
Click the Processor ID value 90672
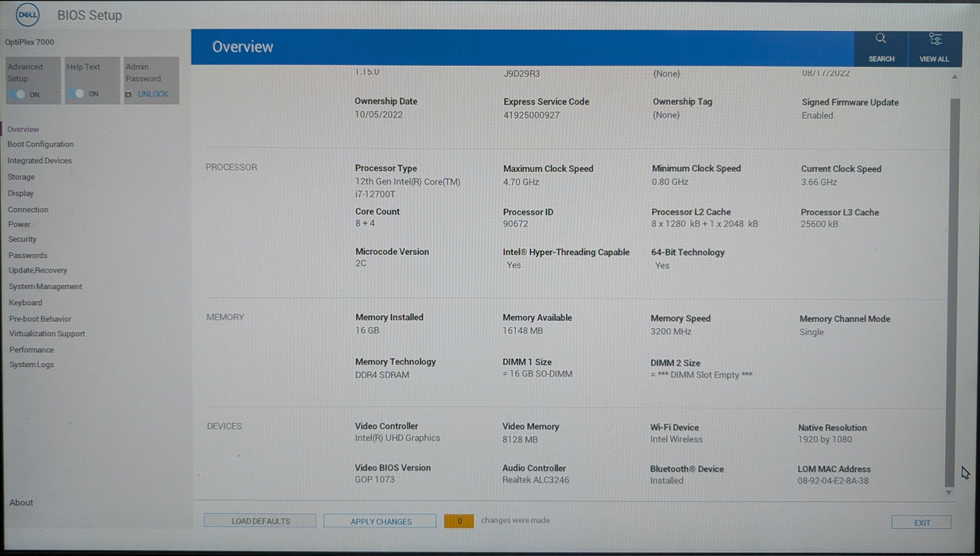(x=516, y=224)
